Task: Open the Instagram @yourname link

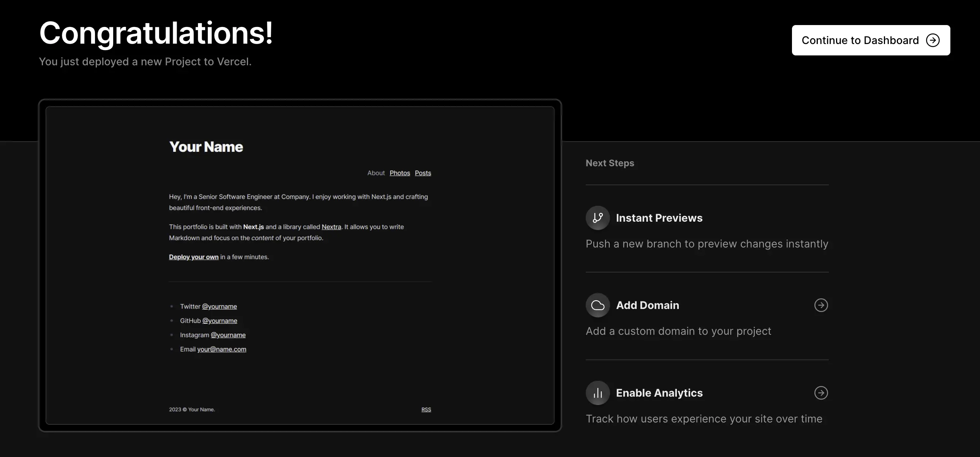Action: click(228, 335)
